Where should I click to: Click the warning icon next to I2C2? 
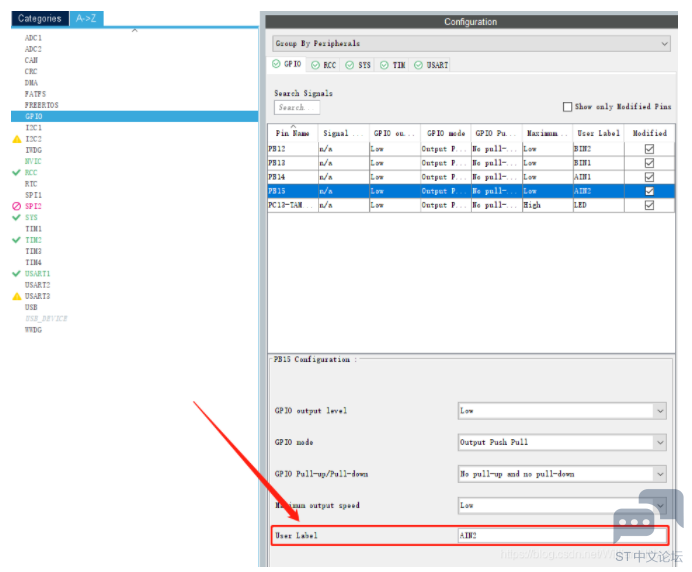click(x=16, y=139)
